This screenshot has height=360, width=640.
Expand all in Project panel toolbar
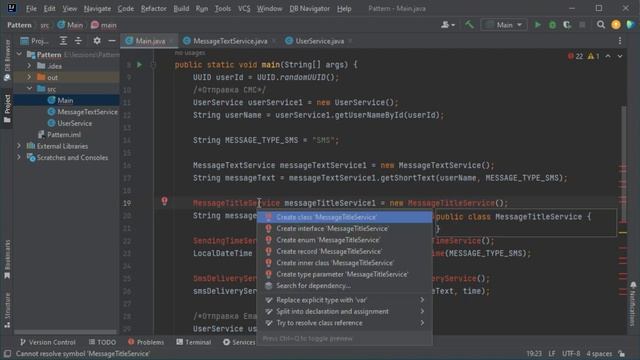[63, 41]
